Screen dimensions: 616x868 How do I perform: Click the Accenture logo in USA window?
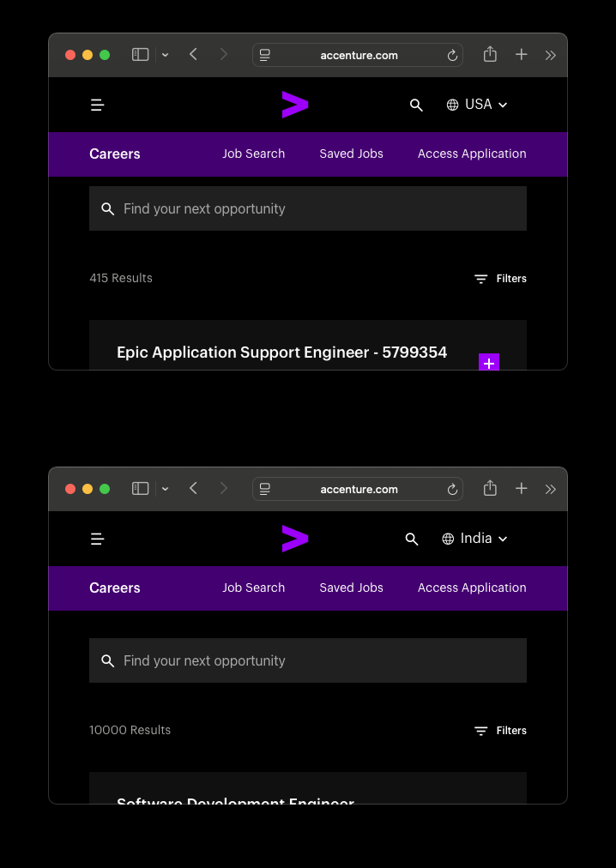point(295,105)
